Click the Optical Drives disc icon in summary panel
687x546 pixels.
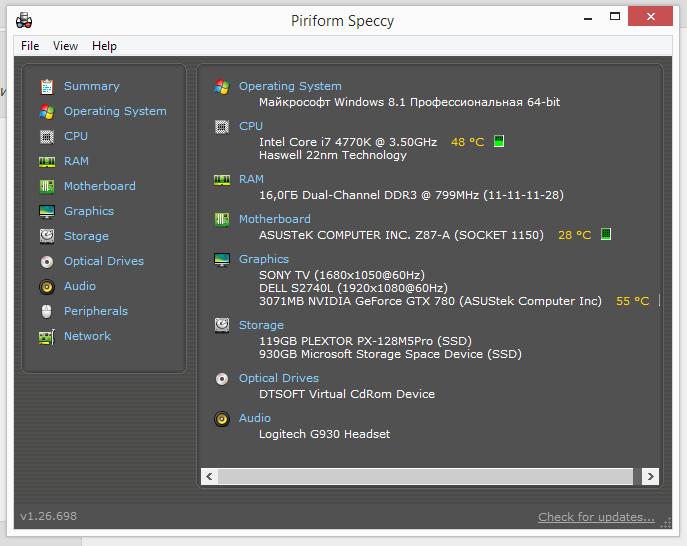(222, 379)
